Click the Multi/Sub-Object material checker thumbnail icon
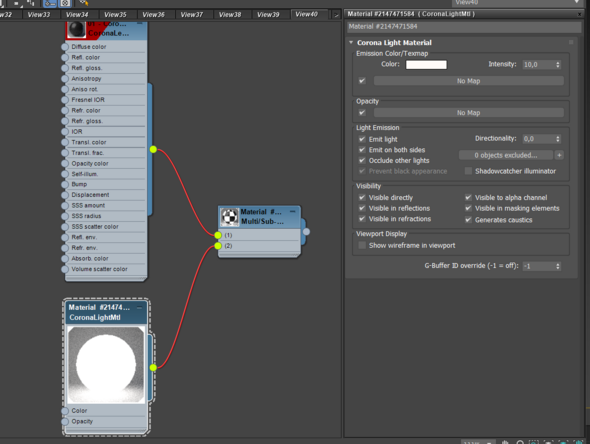The height and width of the screenshot is (444, 590). 229,217
